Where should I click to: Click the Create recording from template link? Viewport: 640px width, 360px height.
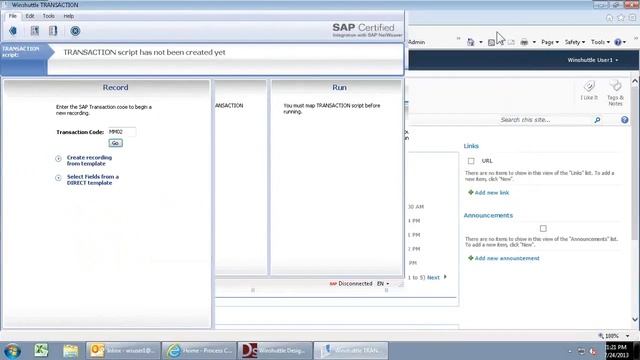coord(89,160)
